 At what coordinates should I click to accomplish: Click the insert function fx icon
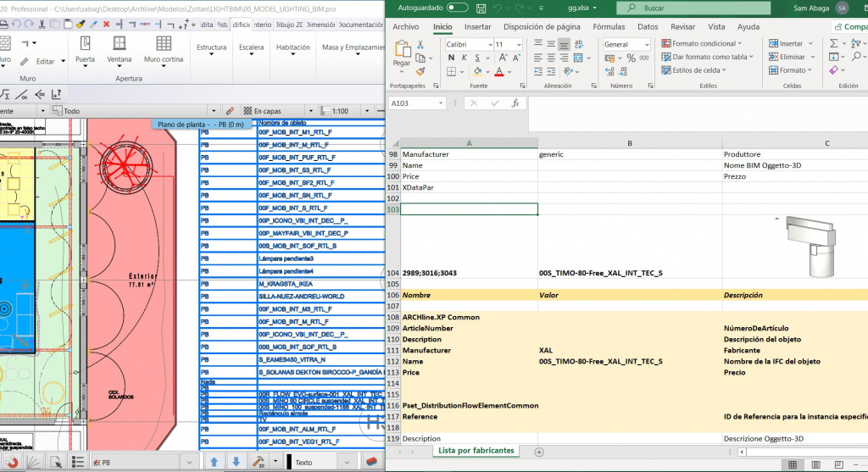pyautogui.click(x=515, y=103)
